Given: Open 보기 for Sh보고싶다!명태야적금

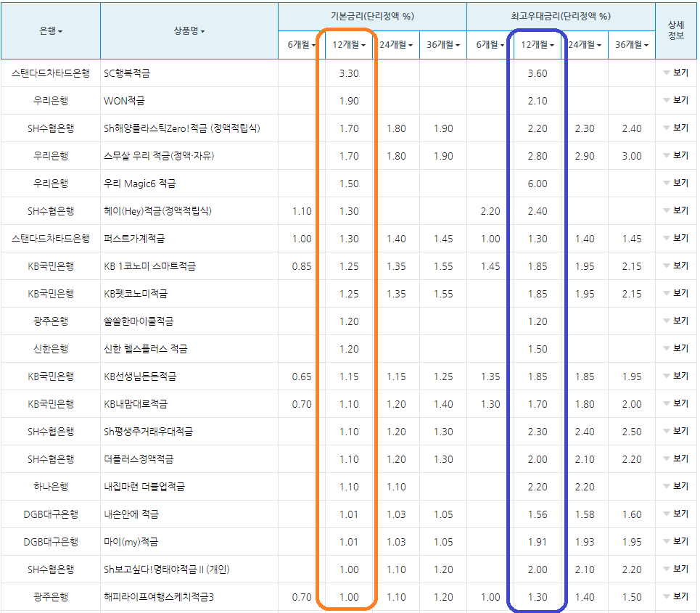Looking at the screenshot, I should pyautogui.click(x=676, y=569).
